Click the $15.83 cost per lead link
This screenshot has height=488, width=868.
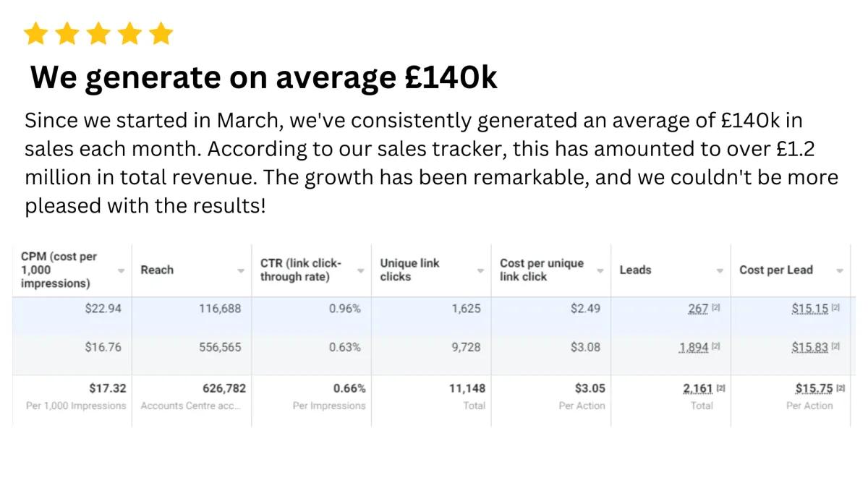(810, 347)
